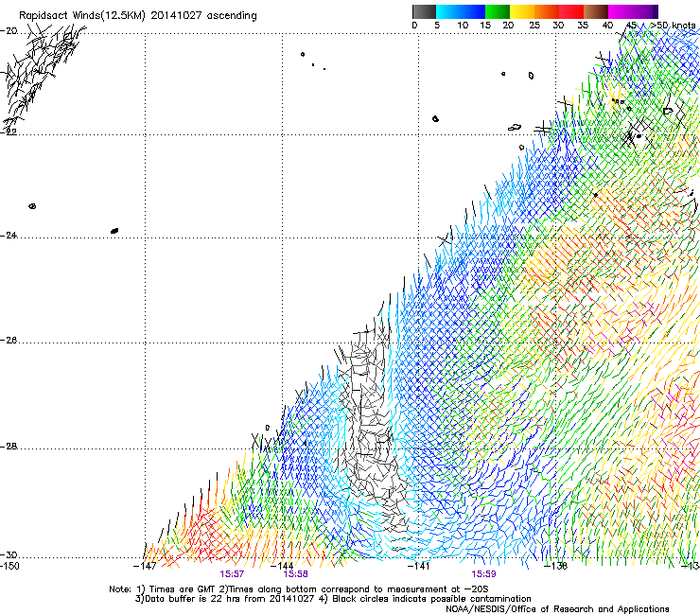Viewport: 700px width, 615px height.
Task: Click the blue 5-15 knots legend gradient
Action: pos(461,11)
